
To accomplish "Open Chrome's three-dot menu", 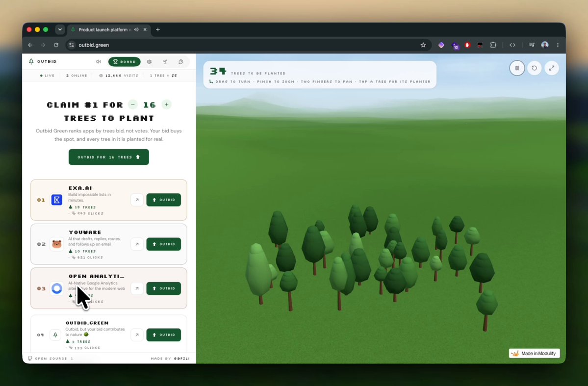I will click(558, 45).
